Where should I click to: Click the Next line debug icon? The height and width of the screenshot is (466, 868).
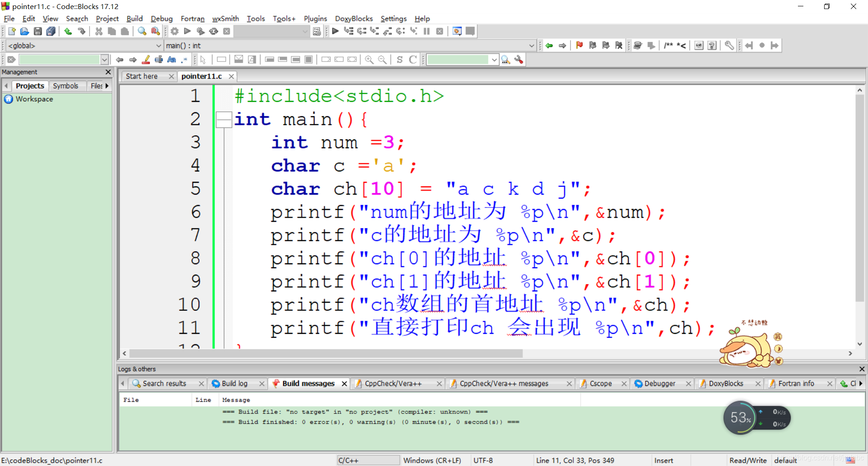[361, 31]
